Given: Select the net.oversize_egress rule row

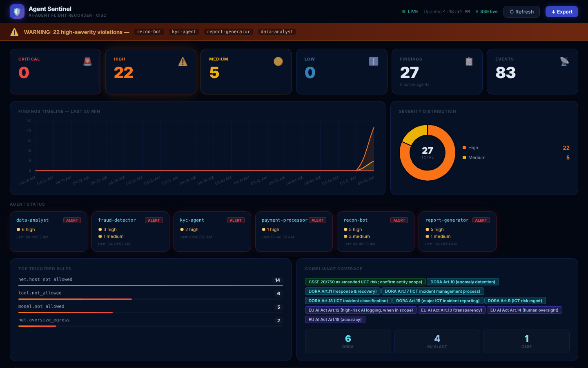Looking at the screenshot, I should (151, 321).
